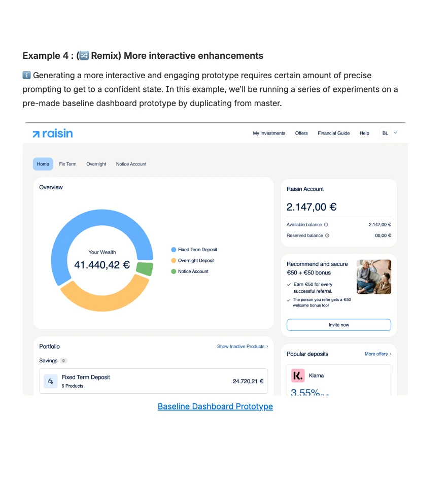The height and width of the screenshot is (478, 448).
Task: Click the Reserved balance info icon
Action: click(x=327, y=235)
